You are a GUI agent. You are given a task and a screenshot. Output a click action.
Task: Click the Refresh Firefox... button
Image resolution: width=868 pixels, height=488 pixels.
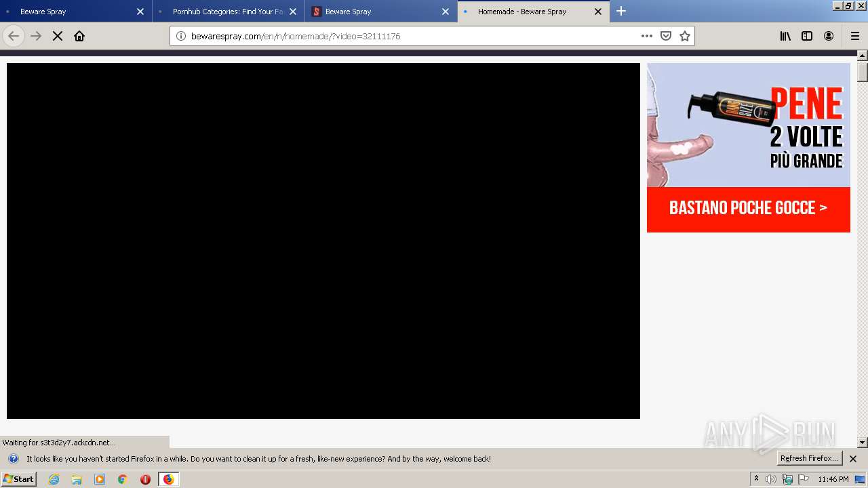point(809,458)
